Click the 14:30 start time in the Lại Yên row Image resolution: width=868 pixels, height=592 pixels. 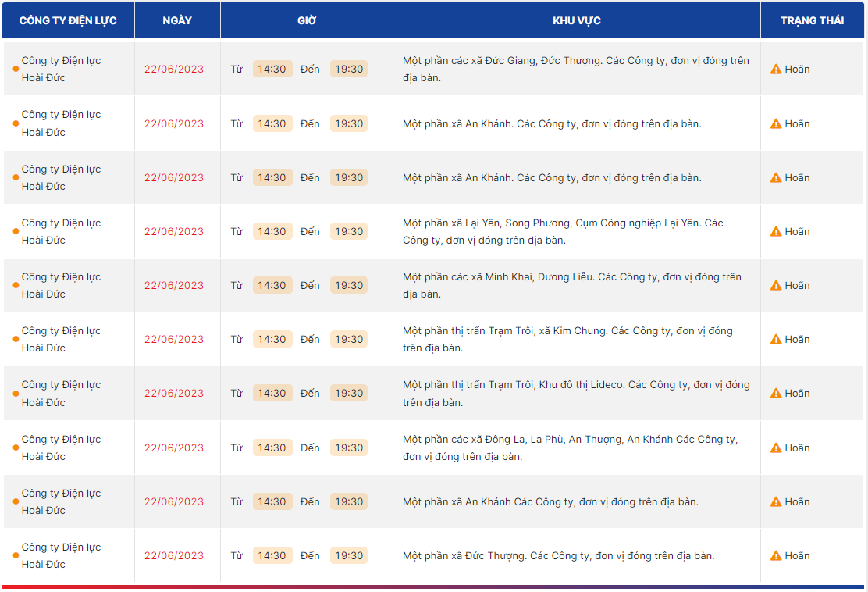pyautogui.click(x=272, y=231)
